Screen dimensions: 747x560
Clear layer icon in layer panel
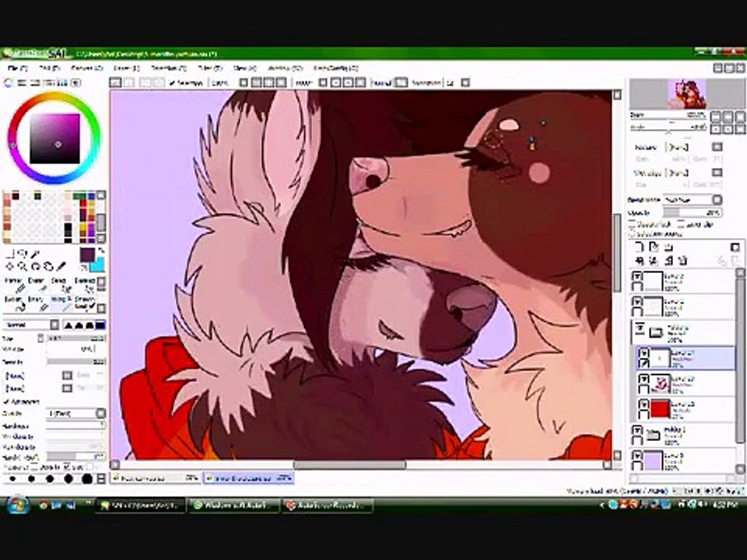(668, 261)
